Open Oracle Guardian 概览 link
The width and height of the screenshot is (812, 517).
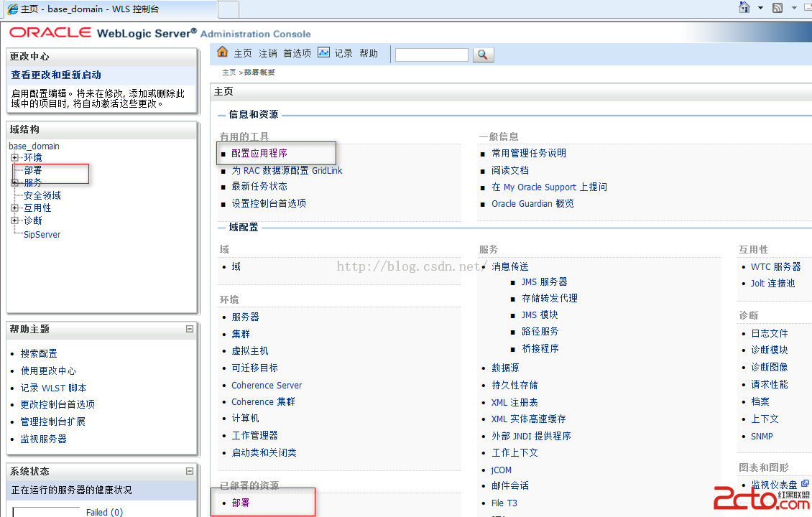532,203
